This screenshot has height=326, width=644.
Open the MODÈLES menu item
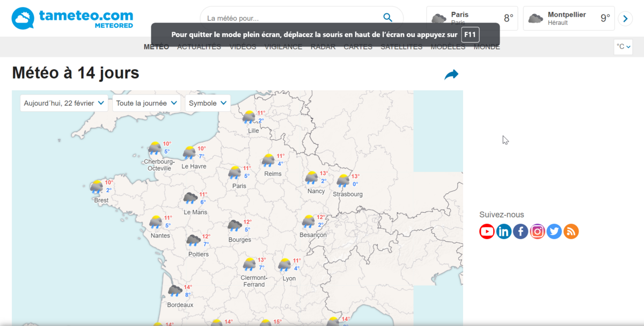[x=448, y=47]
